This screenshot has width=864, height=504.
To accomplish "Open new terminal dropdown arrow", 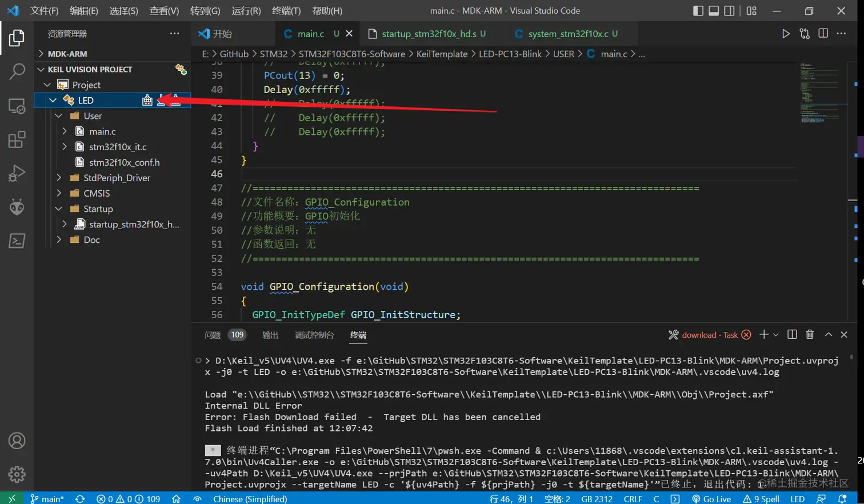I will [775, 335].
